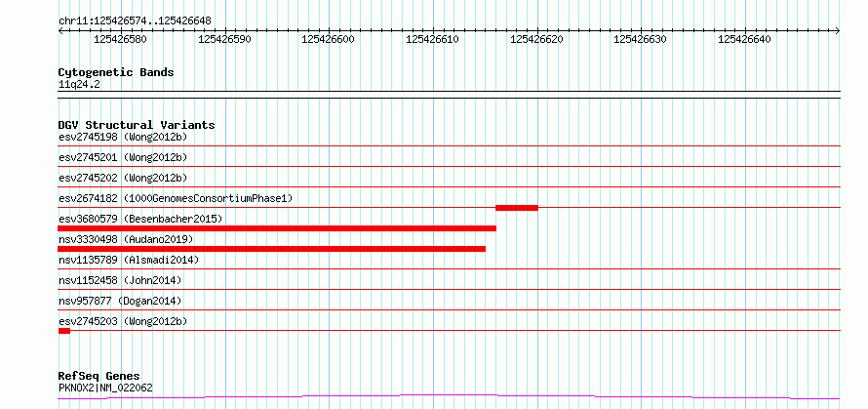Click the right arrowhead of the ruler

(x=838, y=30)
